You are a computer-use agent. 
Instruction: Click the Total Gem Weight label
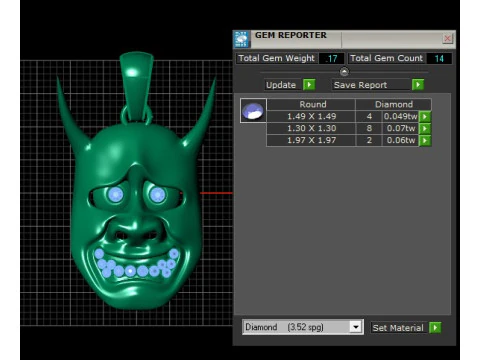tap(277, 58)
